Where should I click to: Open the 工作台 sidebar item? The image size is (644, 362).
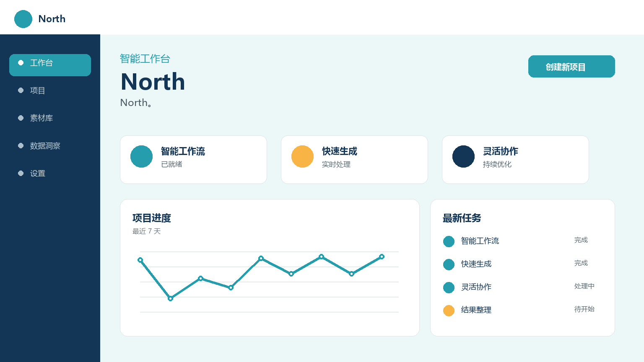50,65
